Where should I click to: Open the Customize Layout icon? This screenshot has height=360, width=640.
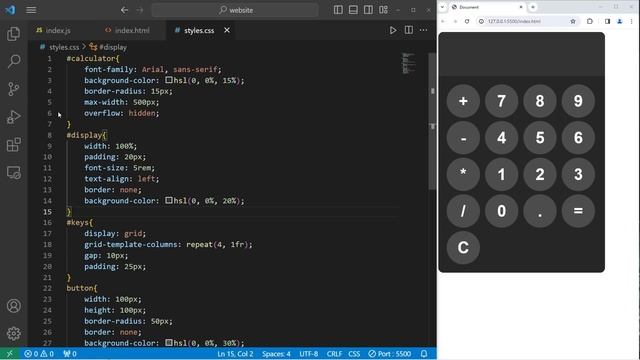tap(383, 10)
